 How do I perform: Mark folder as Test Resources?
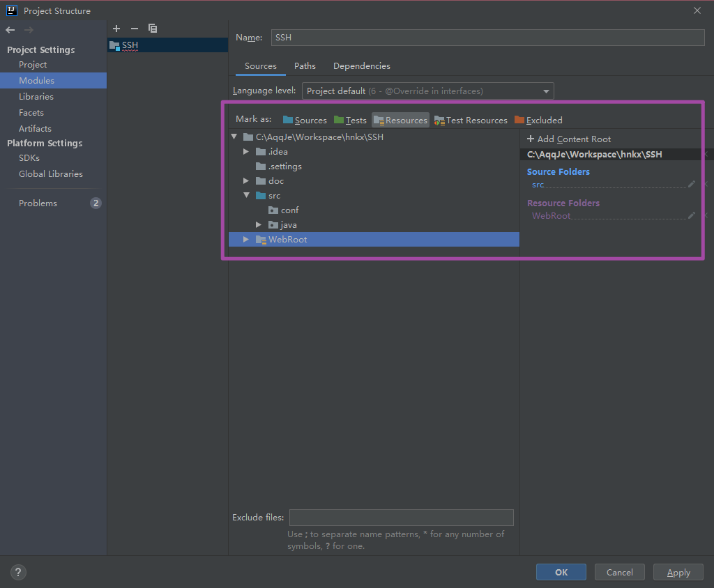click(471, 120)
